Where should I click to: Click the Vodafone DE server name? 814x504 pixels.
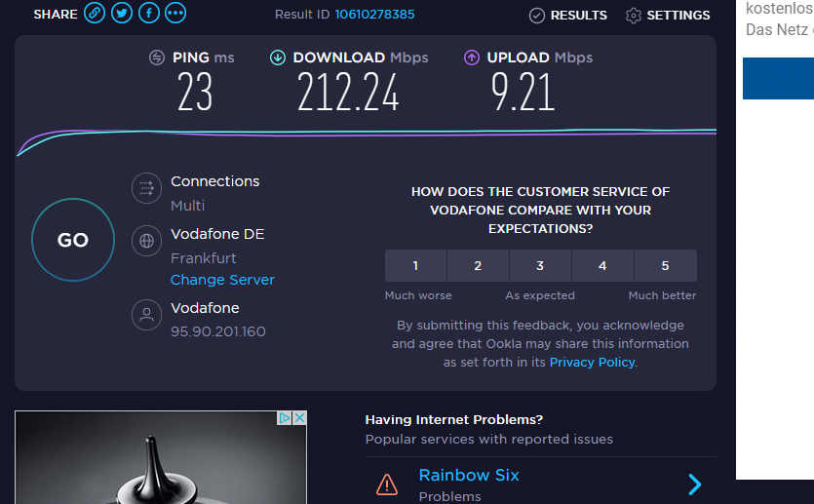point(217,234)
